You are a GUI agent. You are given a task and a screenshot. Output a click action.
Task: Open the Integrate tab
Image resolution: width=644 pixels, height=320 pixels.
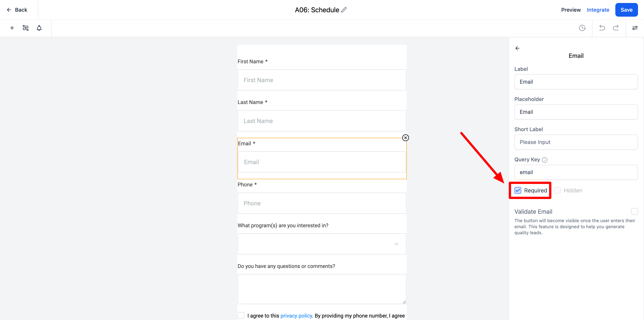(598, 10)
